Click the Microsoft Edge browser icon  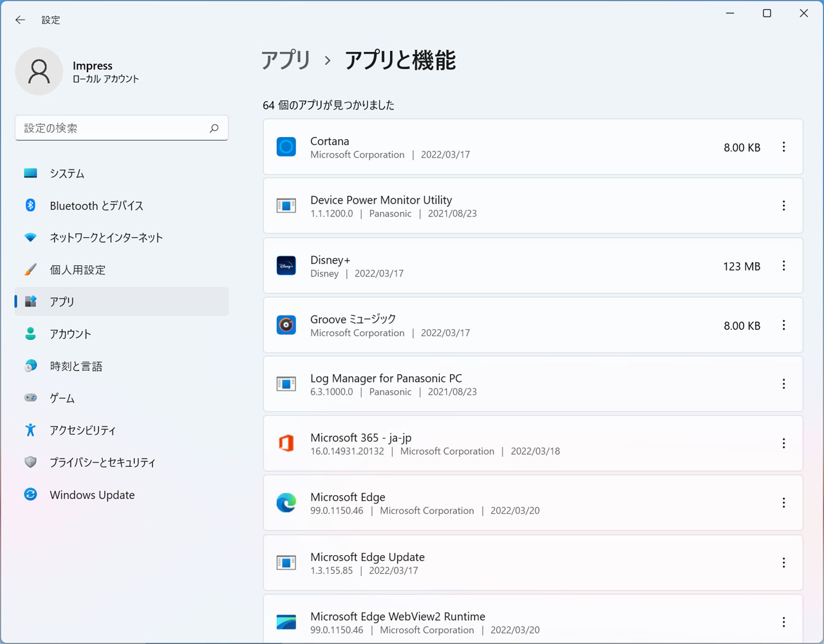pos(286,502)
